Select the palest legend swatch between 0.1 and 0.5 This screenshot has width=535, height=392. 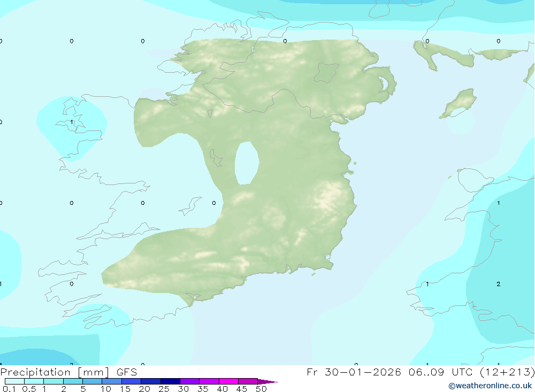(x=14, y=381)
